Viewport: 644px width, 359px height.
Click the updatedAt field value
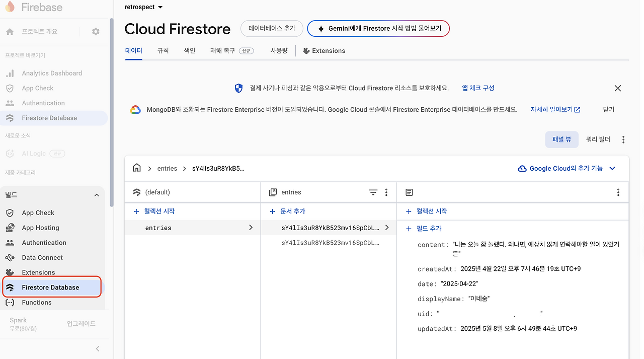click(x=519, y=329)
